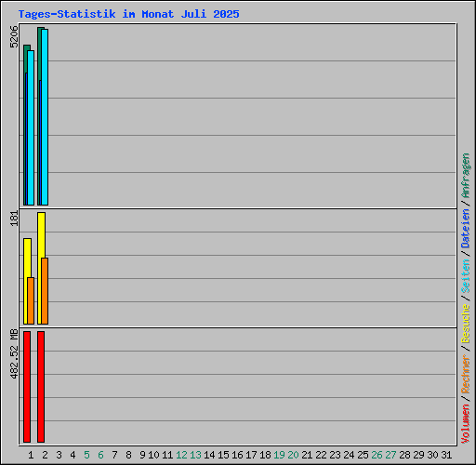Click day 31 on the x-axis
This screenshot has height=465, width=476.
tap(446, 455)
